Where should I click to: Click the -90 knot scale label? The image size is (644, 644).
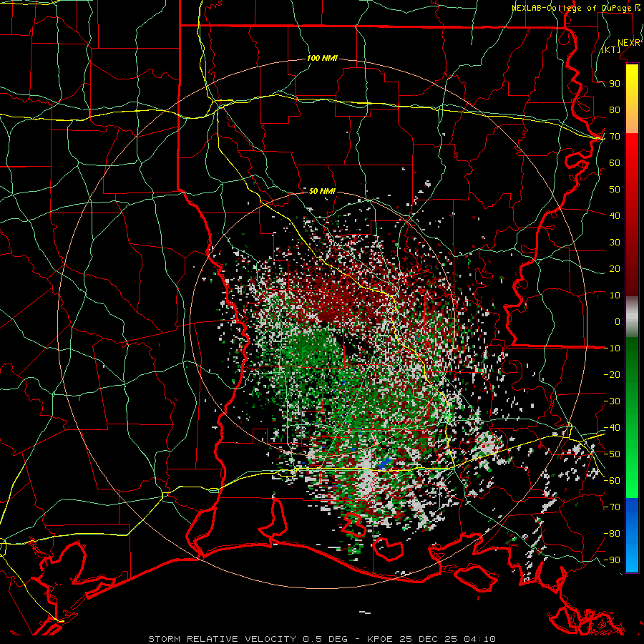tap(612, 560)
